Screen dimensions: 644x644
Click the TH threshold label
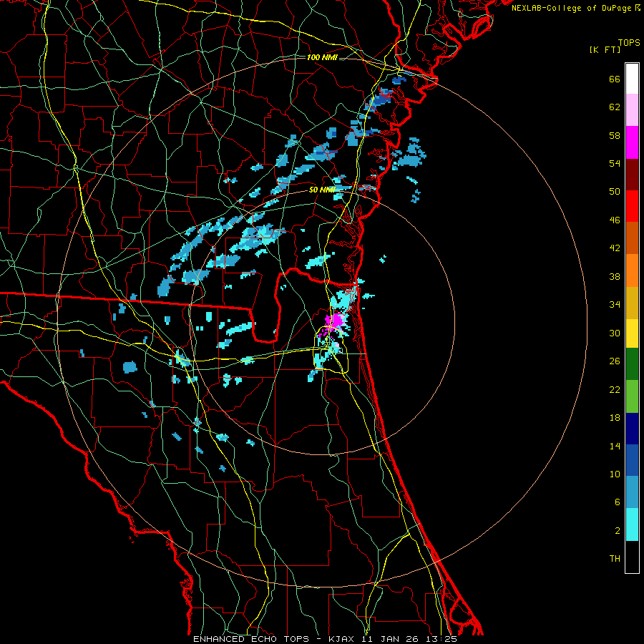[615, 558]
